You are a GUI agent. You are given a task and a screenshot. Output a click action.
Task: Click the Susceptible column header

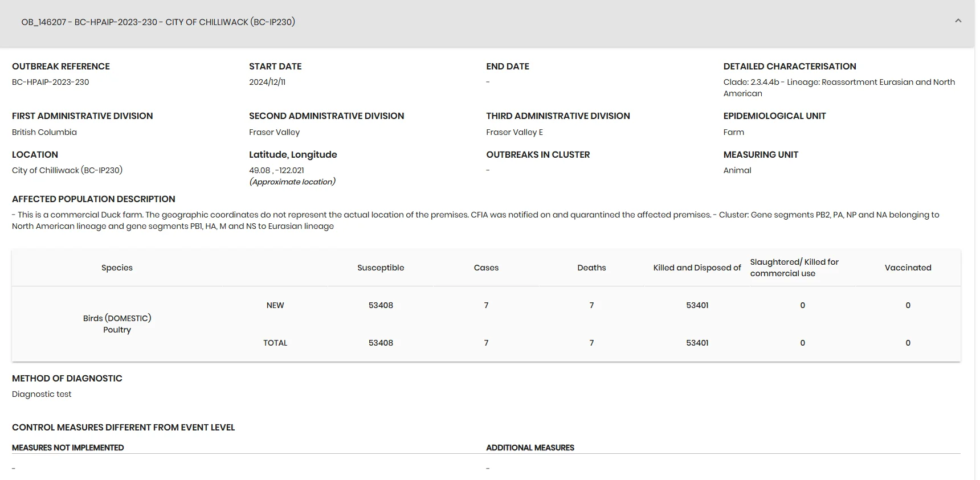click(381, 268)
